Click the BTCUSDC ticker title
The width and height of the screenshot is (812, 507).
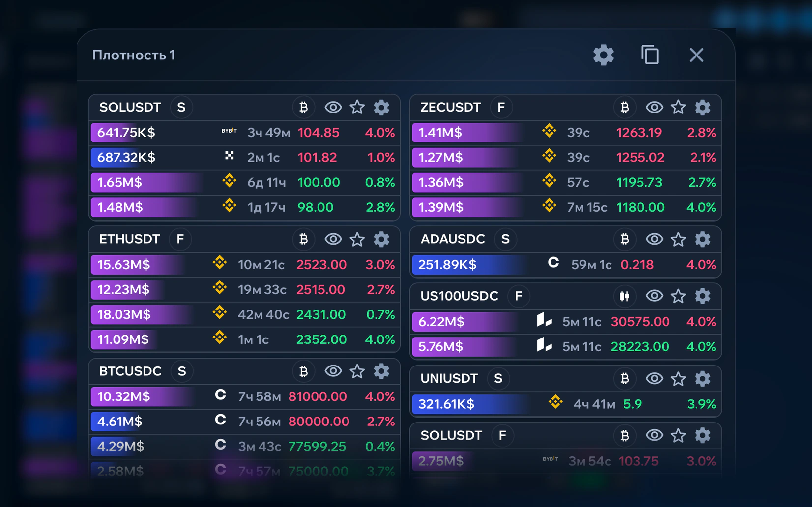[x=130, y=371]
